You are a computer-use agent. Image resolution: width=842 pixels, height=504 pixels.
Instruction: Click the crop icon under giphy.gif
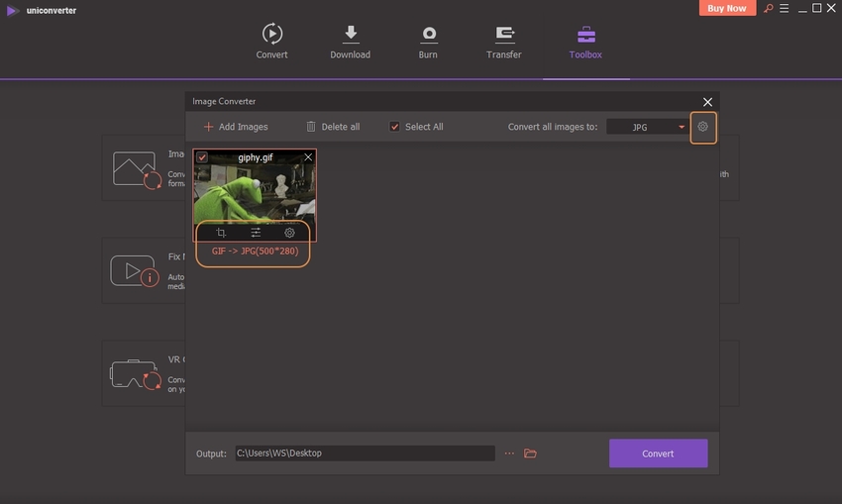click(222, 233)
